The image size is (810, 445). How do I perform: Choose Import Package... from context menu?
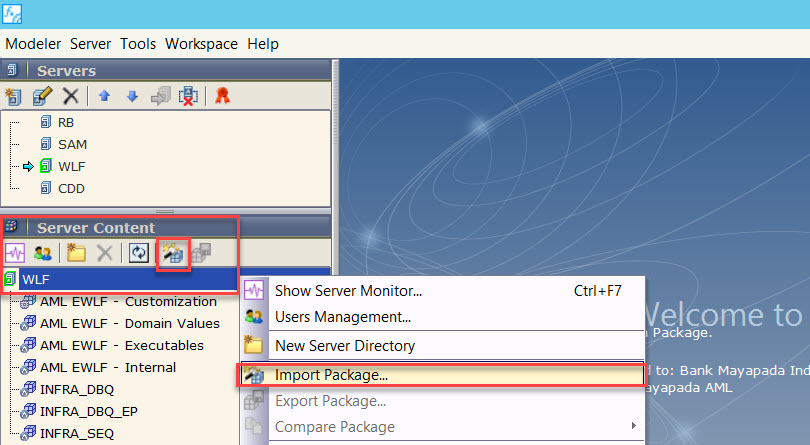tap(443, 375)
